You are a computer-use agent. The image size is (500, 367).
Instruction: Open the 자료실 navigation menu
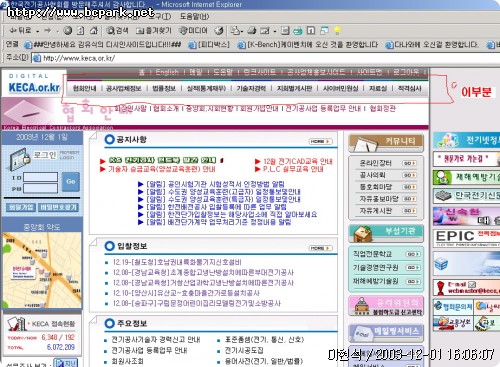click(x=378, y=88)
